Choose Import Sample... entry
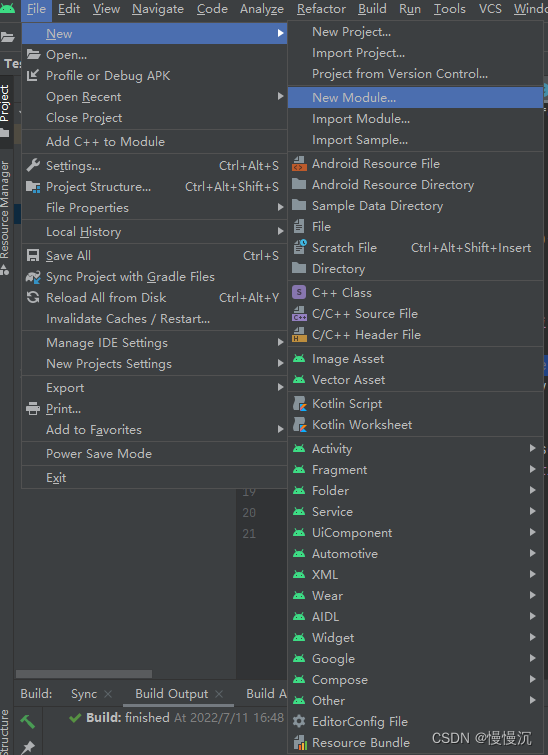 416,140
